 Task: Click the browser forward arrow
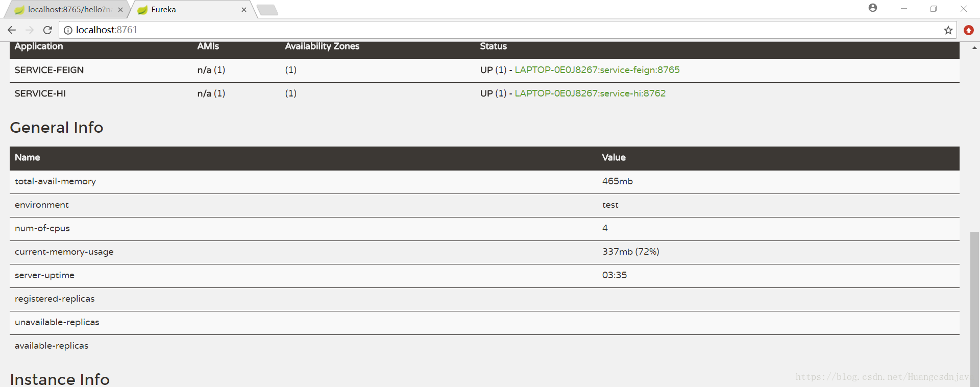(x=30, y=30)
